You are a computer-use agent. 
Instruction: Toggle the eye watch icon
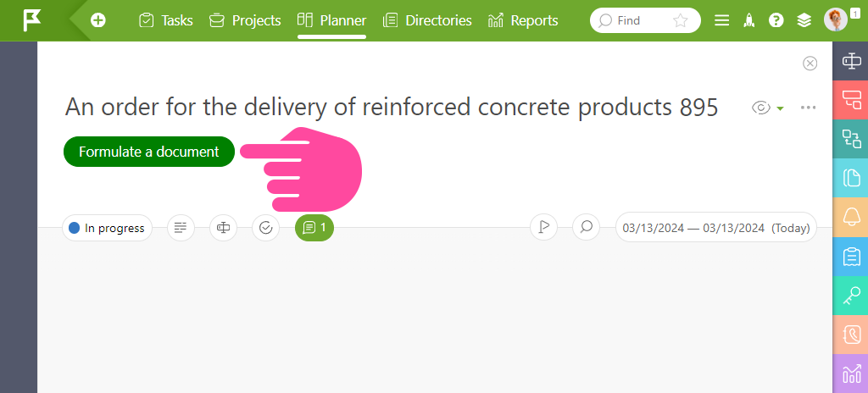[761, 108]
